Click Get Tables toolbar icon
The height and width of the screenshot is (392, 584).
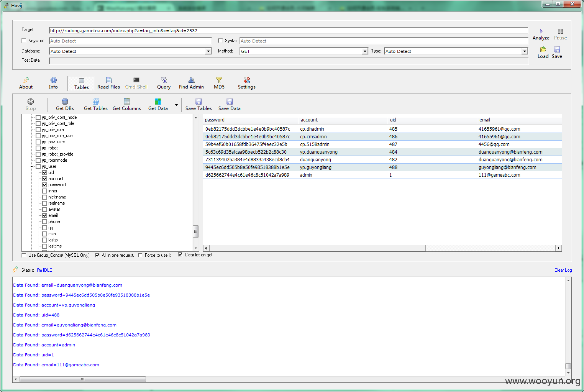[x=96, y=102]
